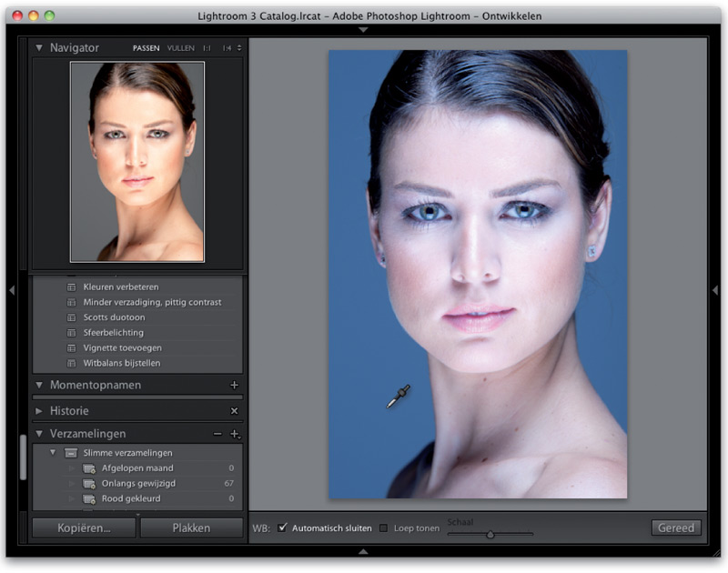Collapse the Navigator panel

coord(39,47)
